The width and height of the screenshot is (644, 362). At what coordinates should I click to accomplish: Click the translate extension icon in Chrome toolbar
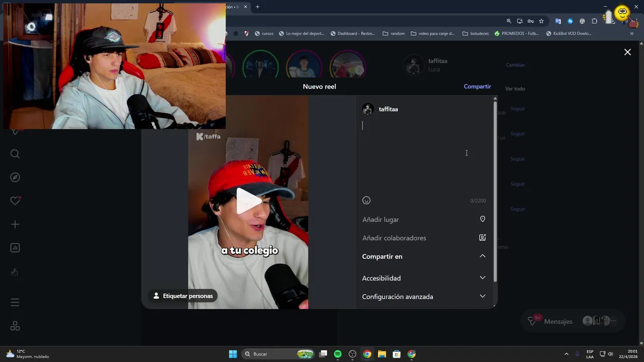[558, 21]
